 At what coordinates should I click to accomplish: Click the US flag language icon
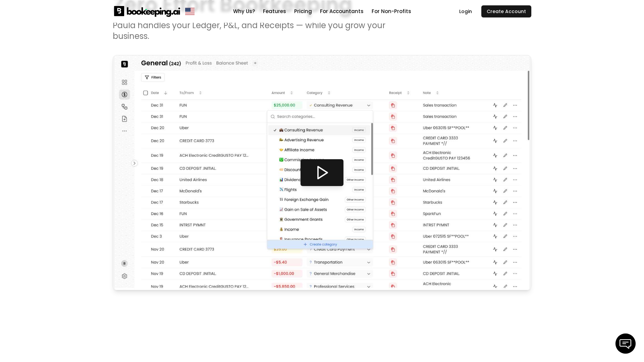point(190,11)
